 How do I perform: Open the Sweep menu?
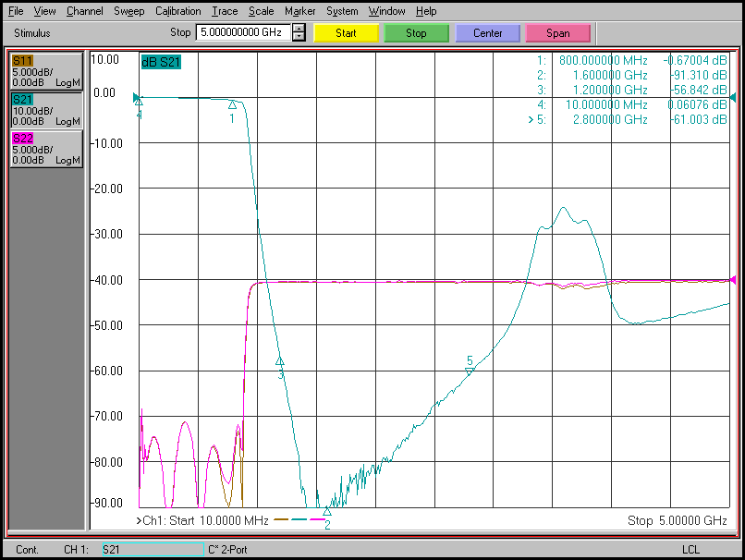click(128, 11)
